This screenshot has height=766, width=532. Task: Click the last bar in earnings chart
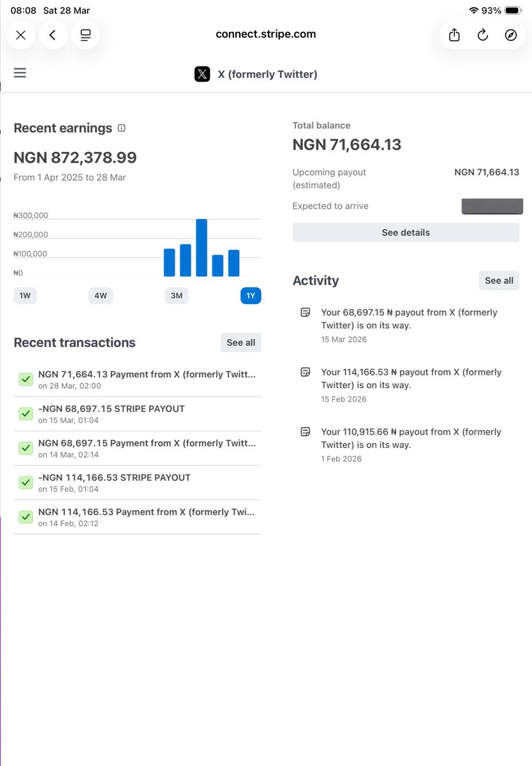click(233, 263)
